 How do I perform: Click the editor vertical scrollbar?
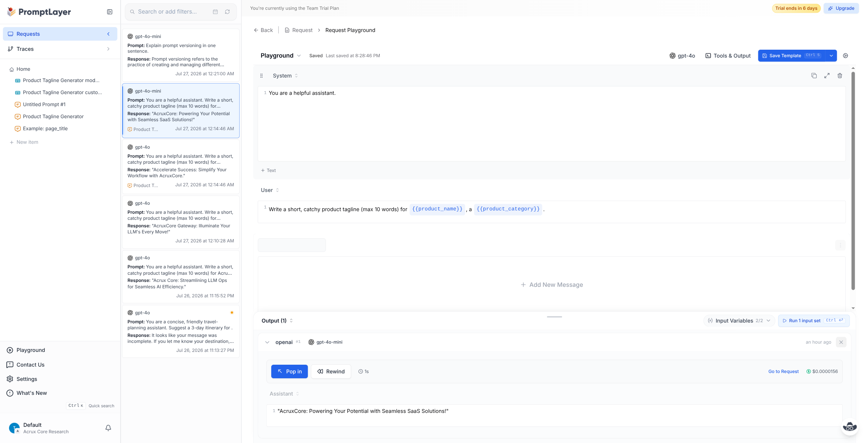click(853, 181)
